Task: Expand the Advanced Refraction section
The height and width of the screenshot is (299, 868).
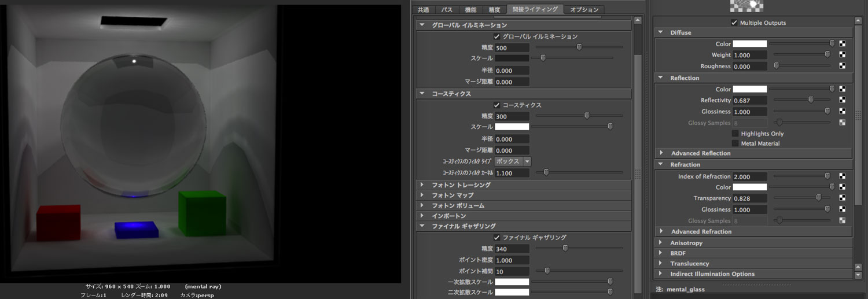Action: [661, 231]
